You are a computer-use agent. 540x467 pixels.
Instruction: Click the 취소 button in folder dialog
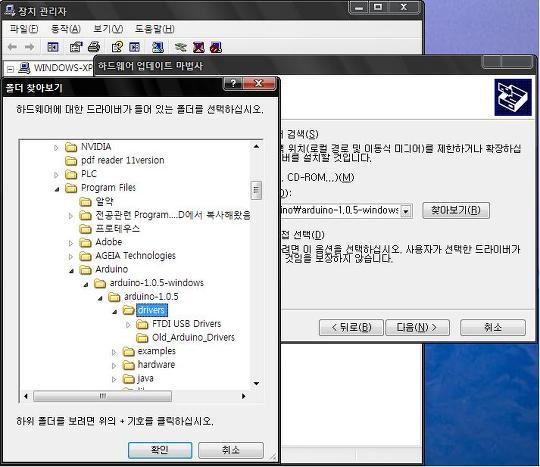click(x=231, y=450)
